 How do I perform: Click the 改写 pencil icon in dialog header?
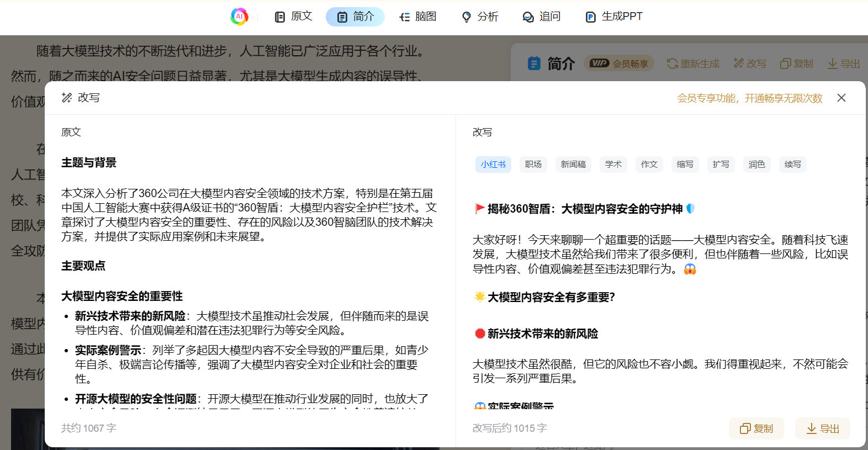[x=67, y=98]
